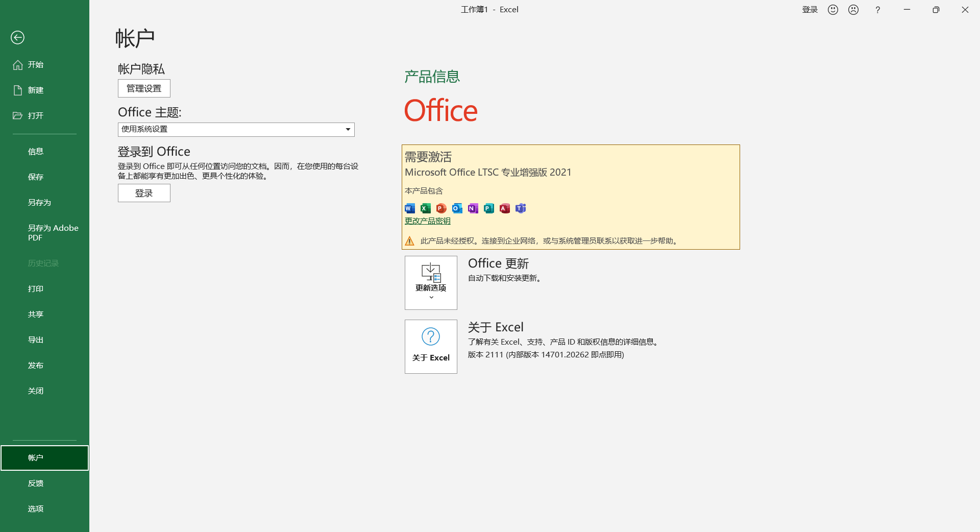The height and width of the screenshot is (532, 980).
Task: Click the 新建 sidebar label
Action: [x=36, y=90]
